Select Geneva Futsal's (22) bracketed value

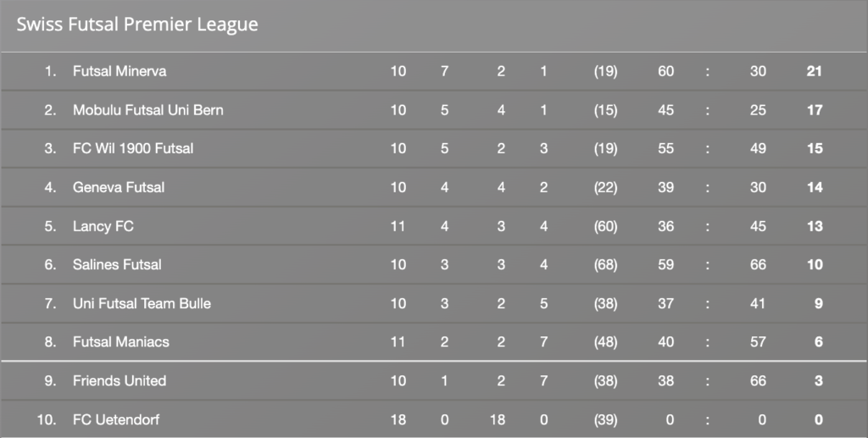click(605, 187)
